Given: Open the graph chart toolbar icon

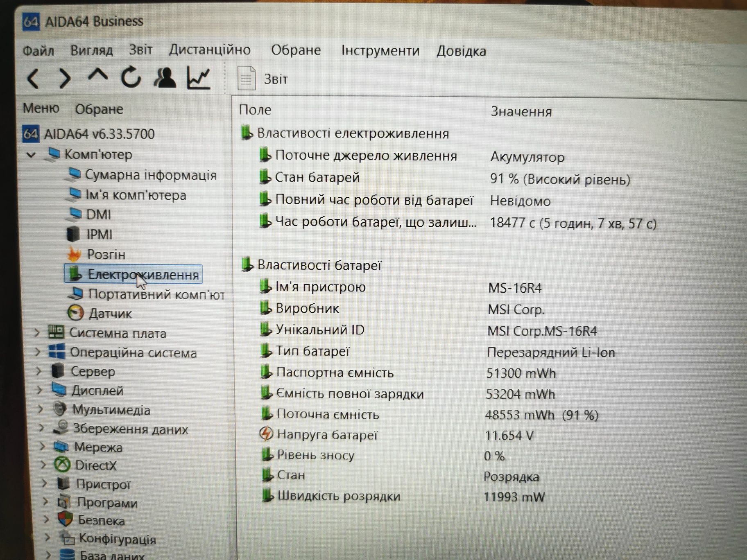Looking at the screenshot, I should point(199,77).
